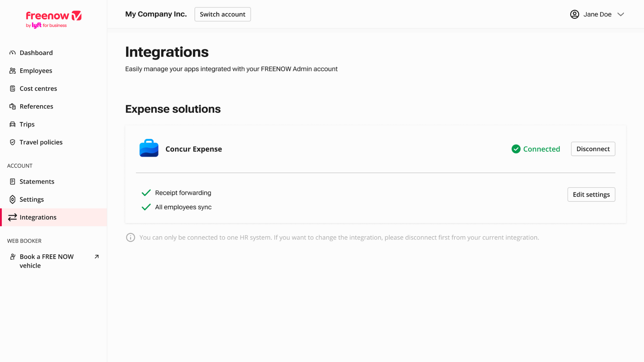This screenshot has width=644, height=362.
Task: Open the user profile avatar menu
Action: [x=575, y=14]
